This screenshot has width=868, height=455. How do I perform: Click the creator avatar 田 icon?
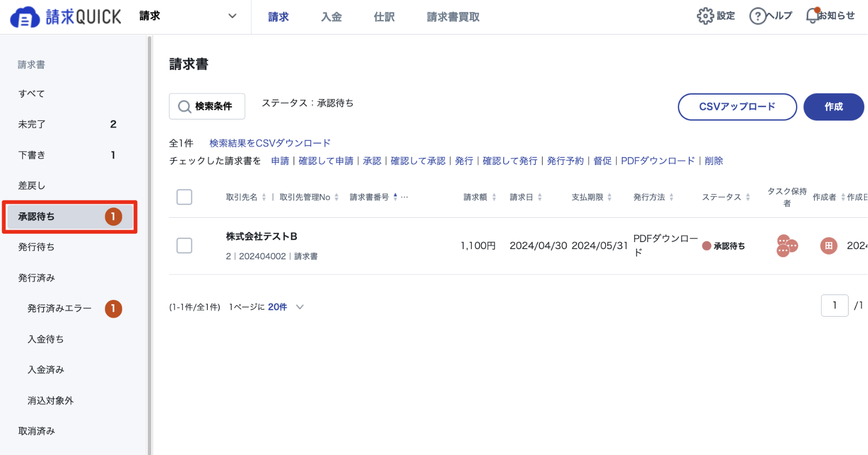tap(829, 246)
